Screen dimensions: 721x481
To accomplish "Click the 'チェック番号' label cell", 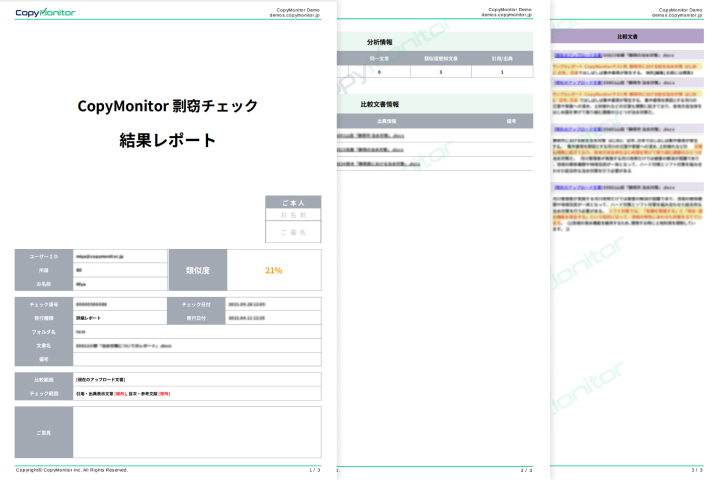I will pos(44,304).
